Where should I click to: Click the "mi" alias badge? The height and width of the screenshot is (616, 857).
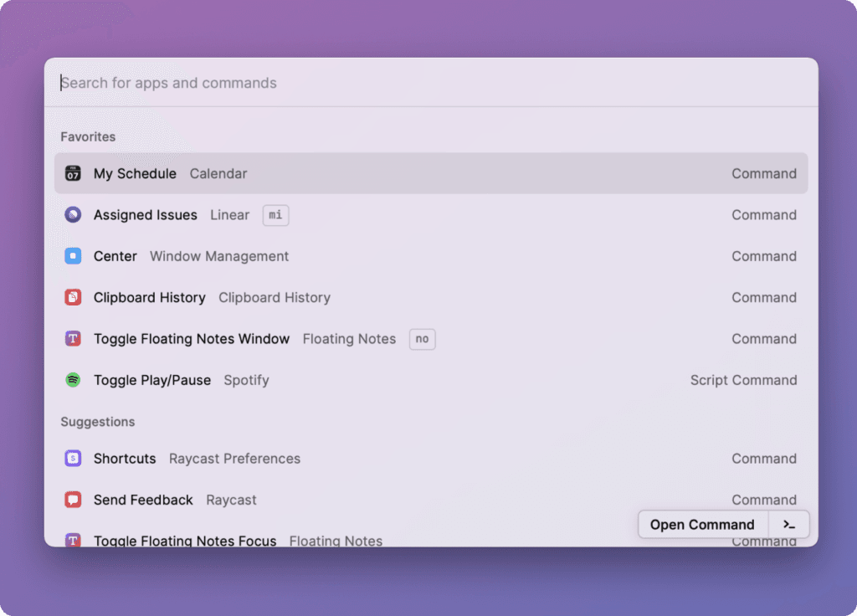275,215
